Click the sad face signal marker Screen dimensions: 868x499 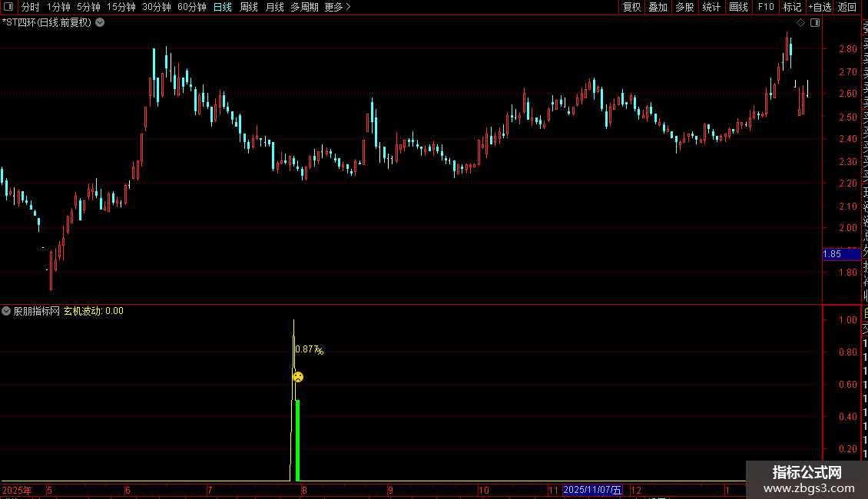pos(298,377)
